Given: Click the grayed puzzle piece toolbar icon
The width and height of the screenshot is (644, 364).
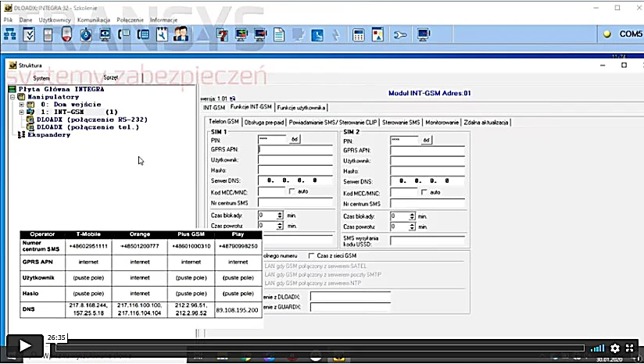Looking at the screenshot, I should pos(299,34).
